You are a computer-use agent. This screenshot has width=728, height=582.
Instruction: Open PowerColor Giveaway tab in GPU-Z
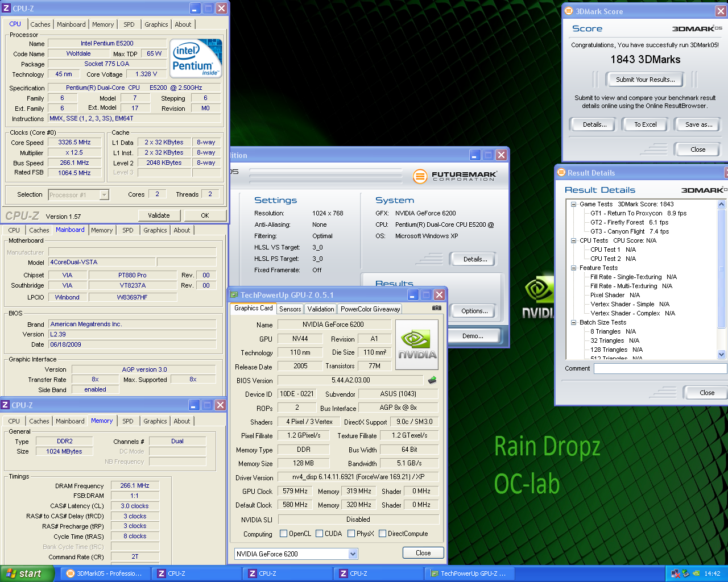(370, 309)
